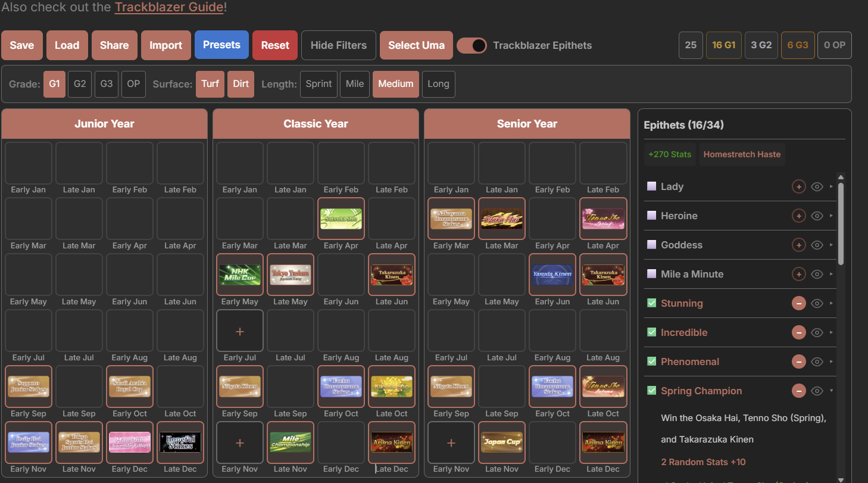Collapse the Spring Champion epithet details
The width and height of the screenshot is (868, 483).
831,391
